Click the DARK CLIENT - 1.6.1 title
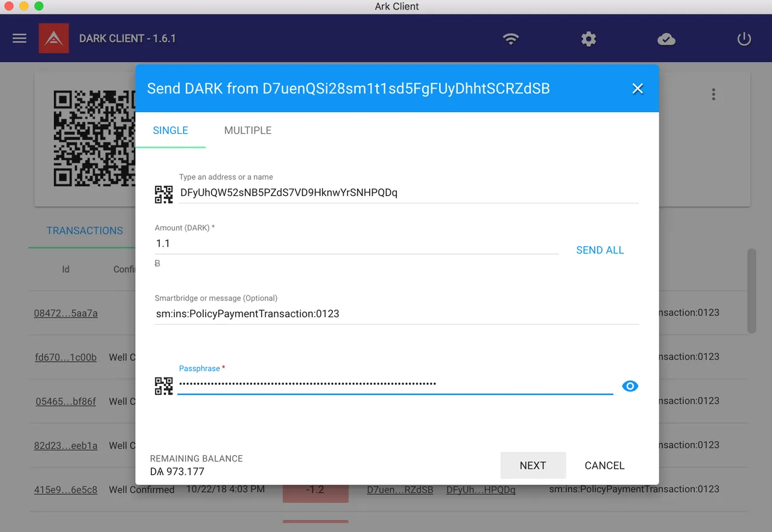 coord(127,39)
